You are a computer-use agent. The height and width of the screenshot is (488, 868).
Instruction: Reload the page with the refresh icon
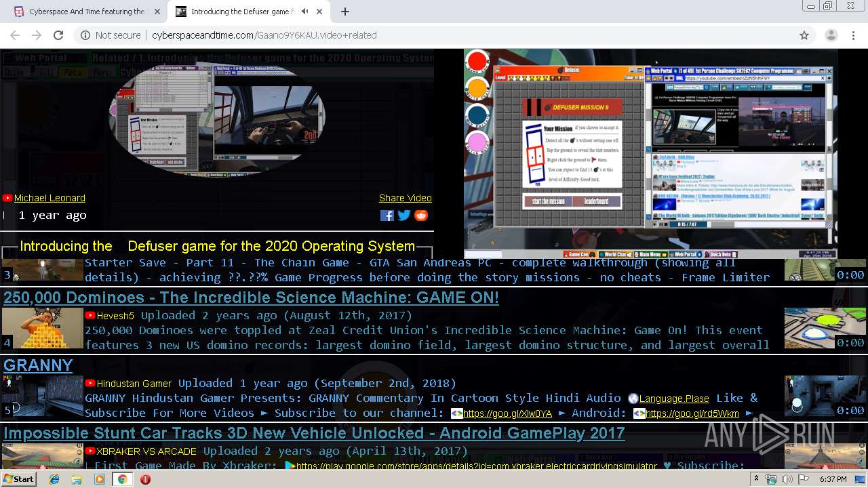(x=58, y=35)
